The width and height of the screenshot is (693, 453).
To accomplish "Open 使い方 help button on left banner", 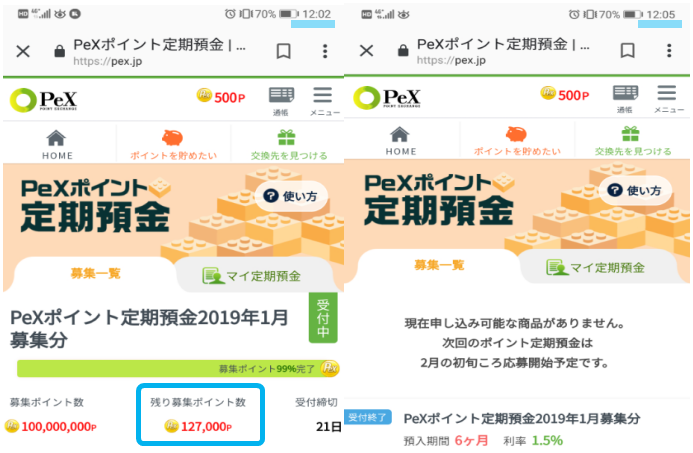I will [291, 196].
